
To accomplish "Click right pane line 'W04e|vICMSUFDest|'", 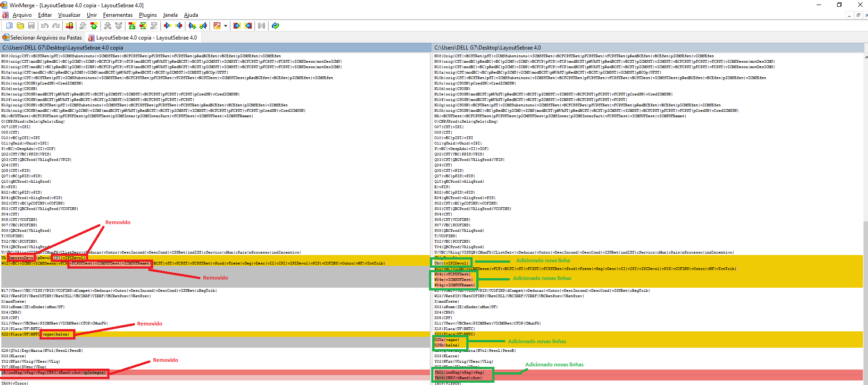I will click(454, 280).
